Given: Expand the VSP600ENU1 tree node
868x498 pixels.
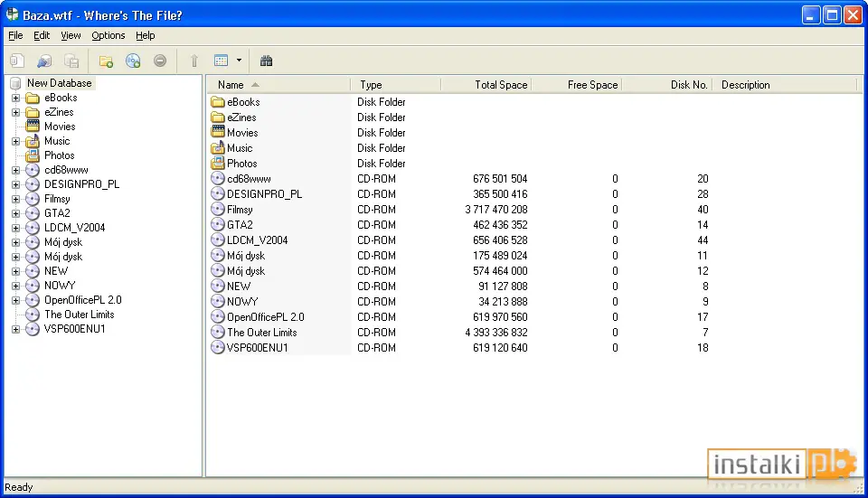Looking at the screenshot, I should [15, 329].
